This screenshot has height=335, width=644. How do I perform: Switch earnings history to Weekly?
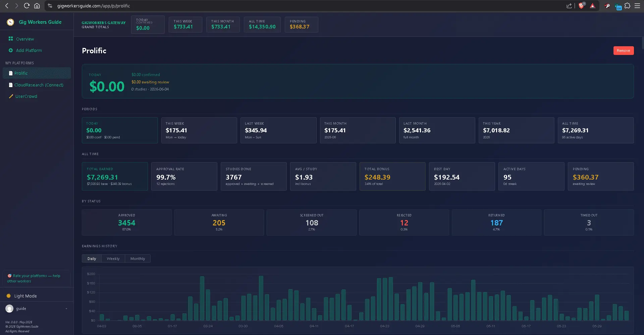click(x=113, y=259)
